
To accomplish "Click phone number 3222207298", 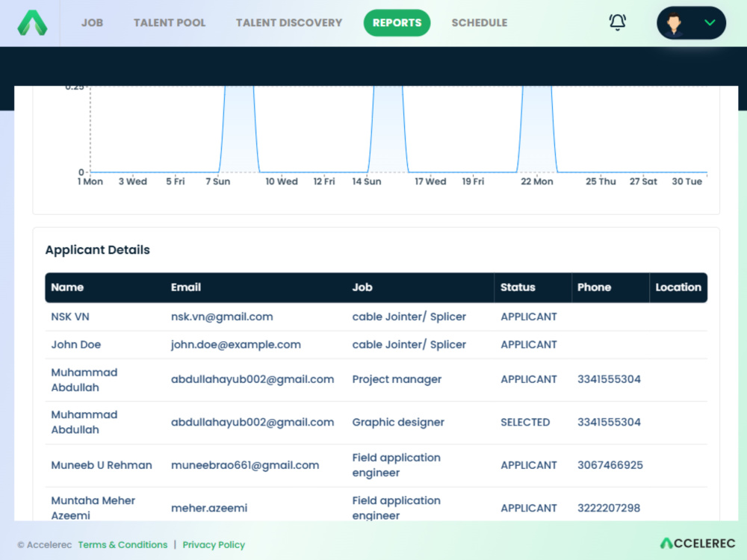I will click(x=609, y=508).
